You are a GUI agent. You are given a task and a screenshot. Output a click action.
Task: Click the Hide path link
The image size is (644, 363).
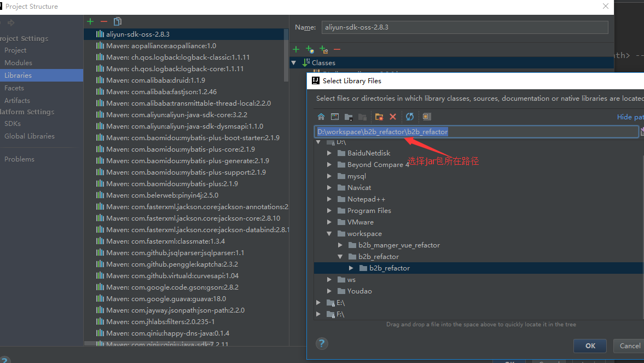(630, 117)
